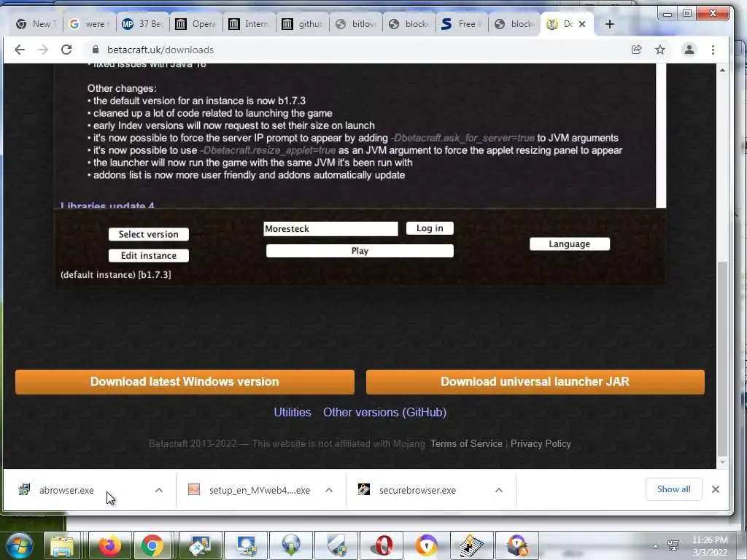Expand options chevron for abrowser.exe
This screenshot has height=560, width=747.
[x=159, y=490]
